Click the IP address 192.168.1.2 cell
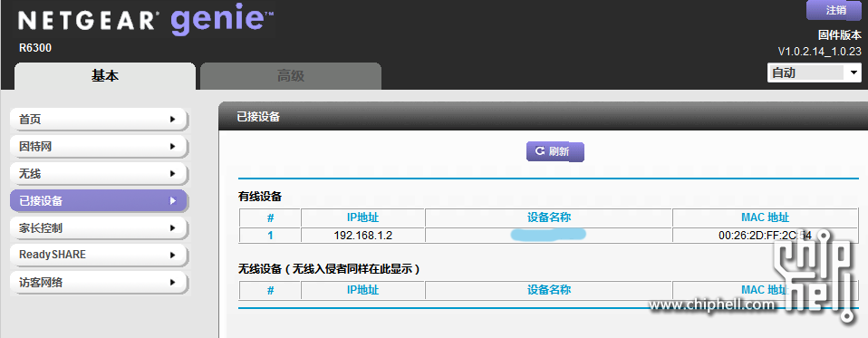The height and width of the screenshot is (338, 868). coord(363,235)
